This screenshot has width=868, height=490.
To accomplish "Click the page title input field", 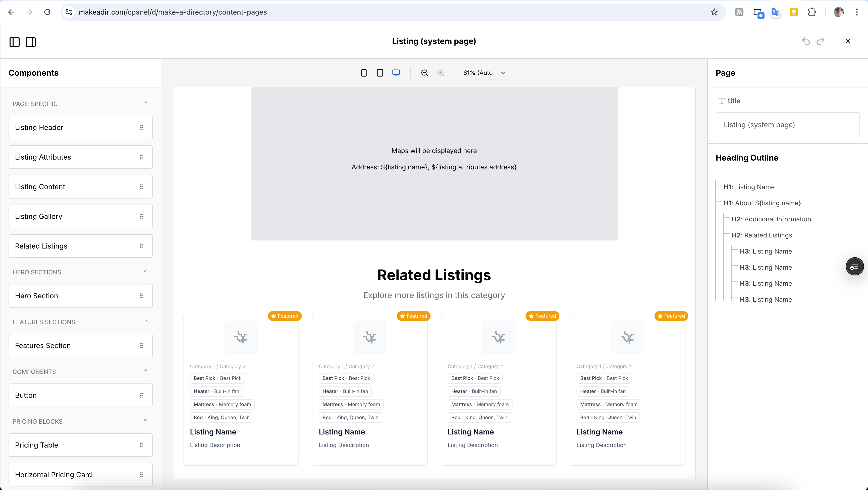I will pyautogui.click(x=787, y=125).
